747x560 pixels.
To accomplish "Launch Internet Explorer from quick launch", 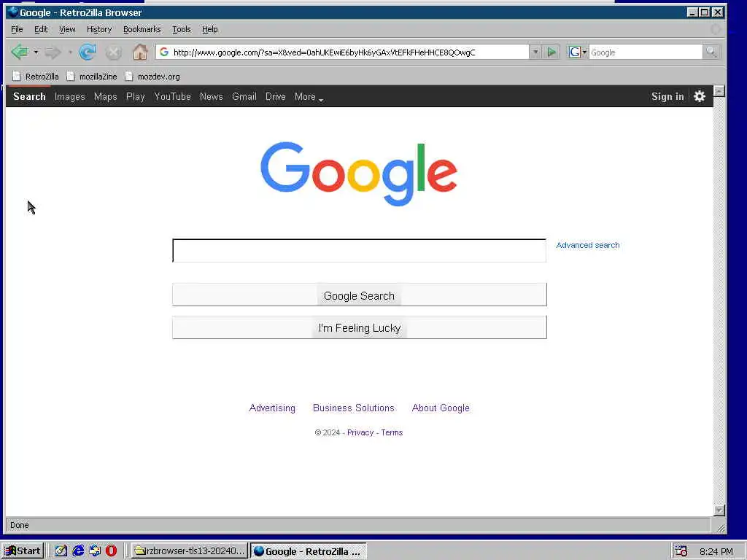I will coord(78,551).
